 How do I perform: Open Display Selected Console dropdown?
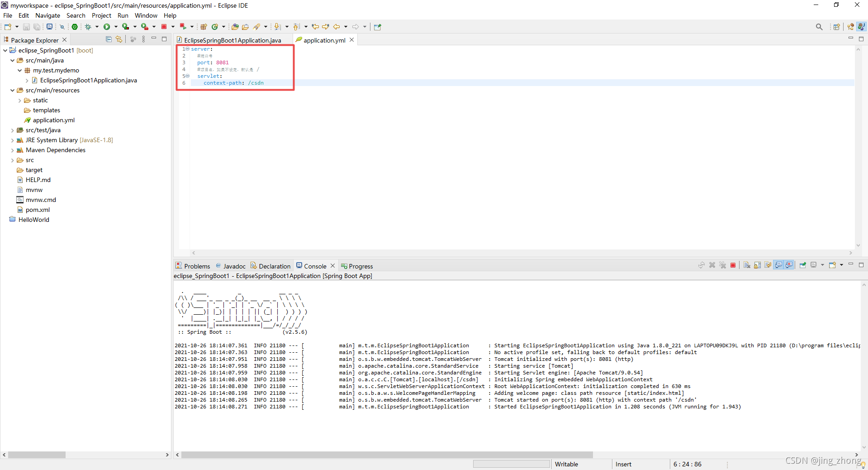coord(822,265)
